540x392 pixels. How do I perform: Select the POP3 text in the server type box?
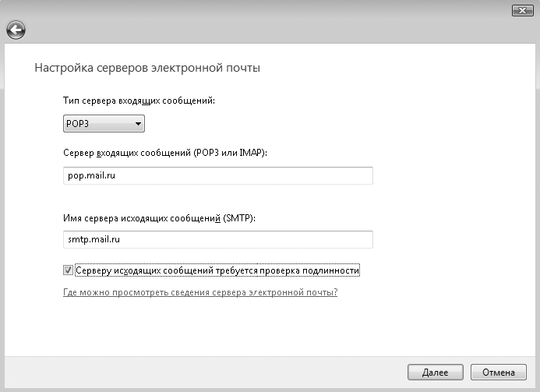click(77, 124)
